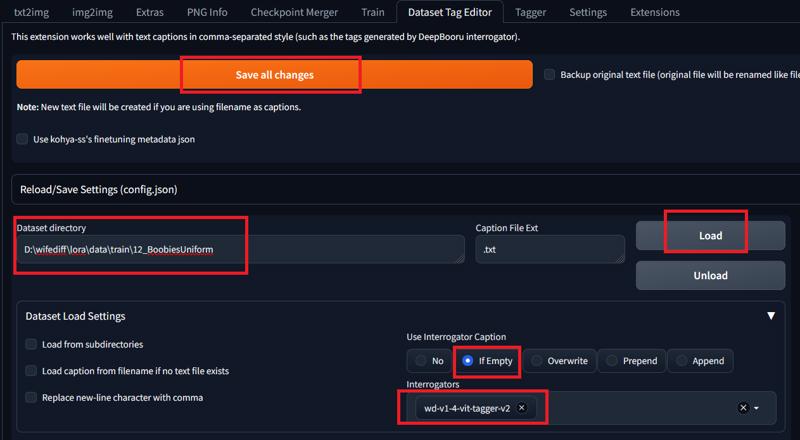Focus the Dataset directory path field
Screen dimensions: 800x440
[x=240, y=249]
